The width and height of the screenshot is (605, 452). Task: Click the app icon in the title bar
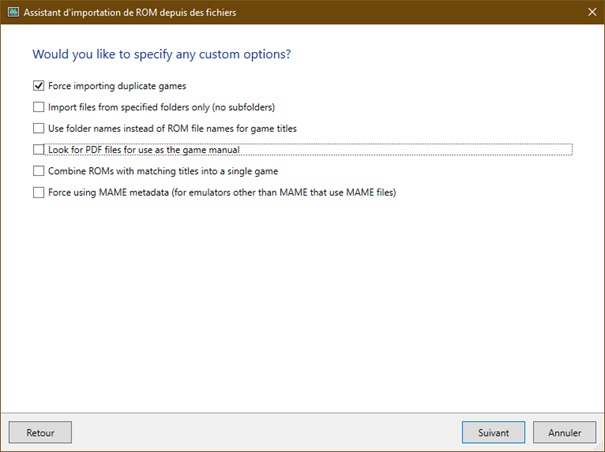[13, 12]
